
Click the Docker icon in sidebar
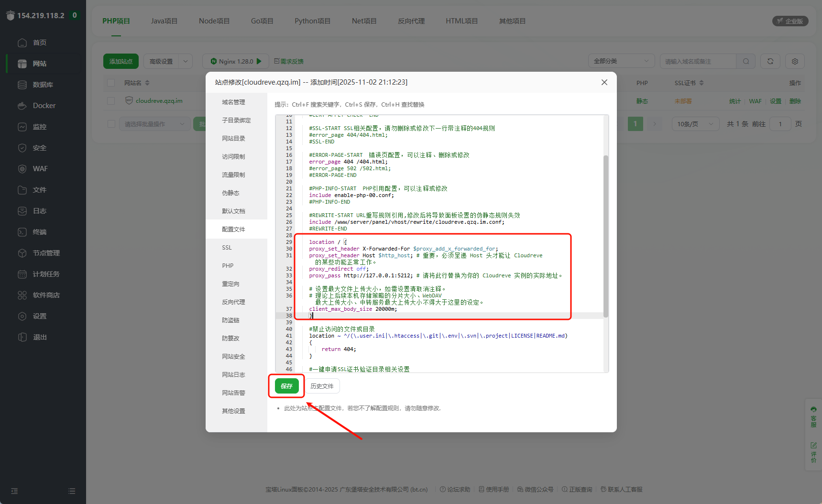point(22,106)
